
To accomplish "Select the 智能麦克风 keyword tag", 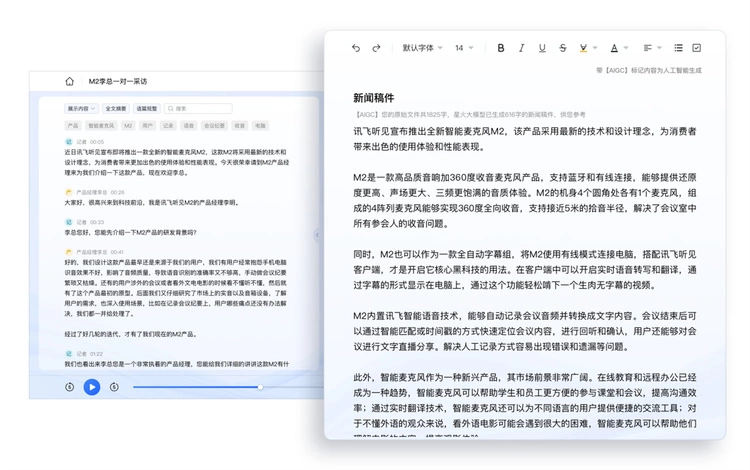I will click(101, 126).
